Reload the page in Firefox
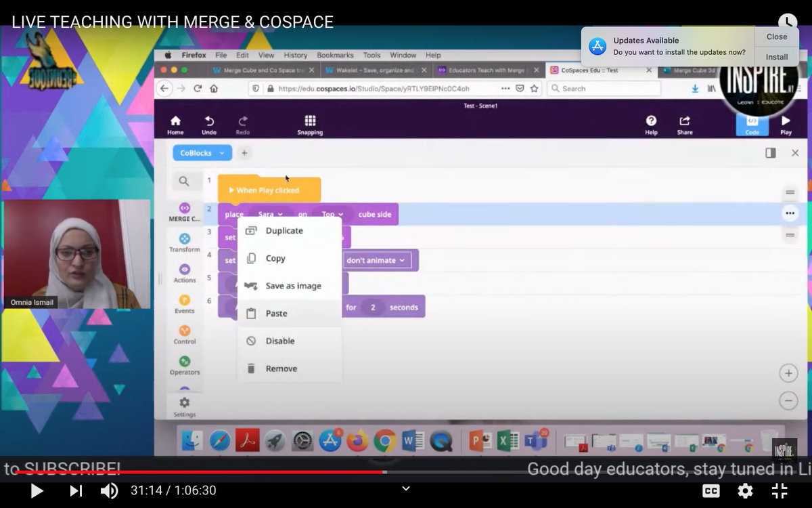 point(198,88)
